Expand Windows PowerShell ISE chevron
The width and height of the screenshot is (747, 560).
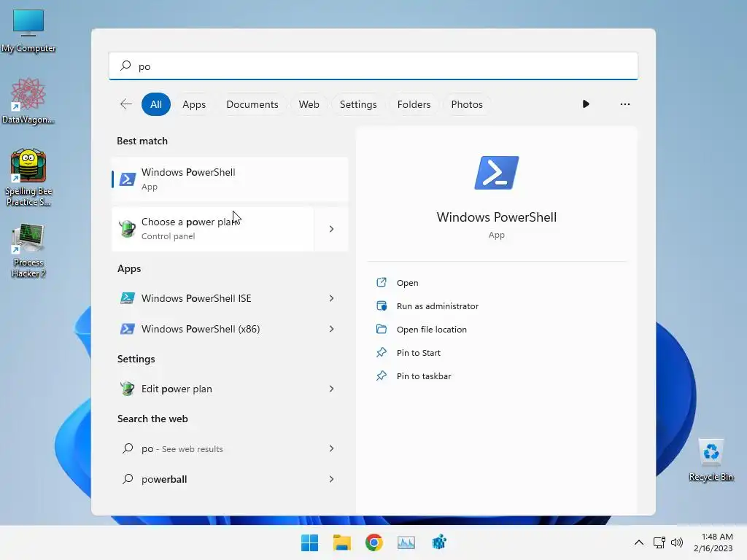click(332, 298)
